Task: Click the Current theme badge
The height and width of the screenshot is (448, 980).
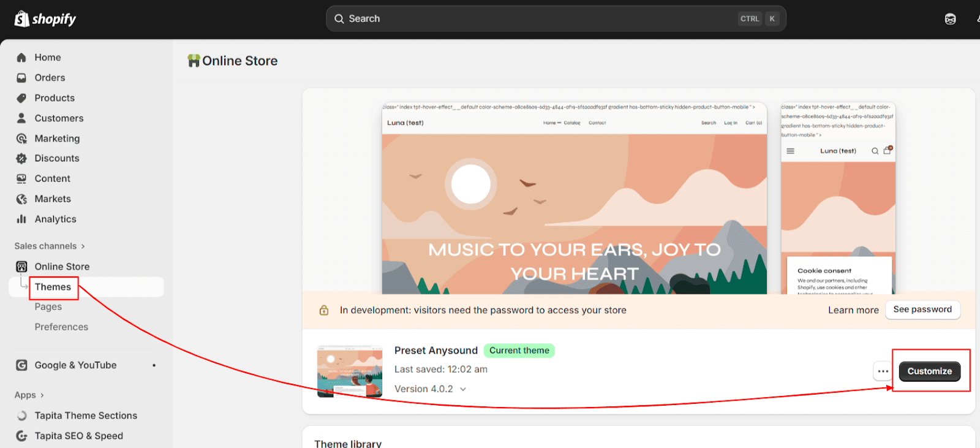Action: click(519, 351)
